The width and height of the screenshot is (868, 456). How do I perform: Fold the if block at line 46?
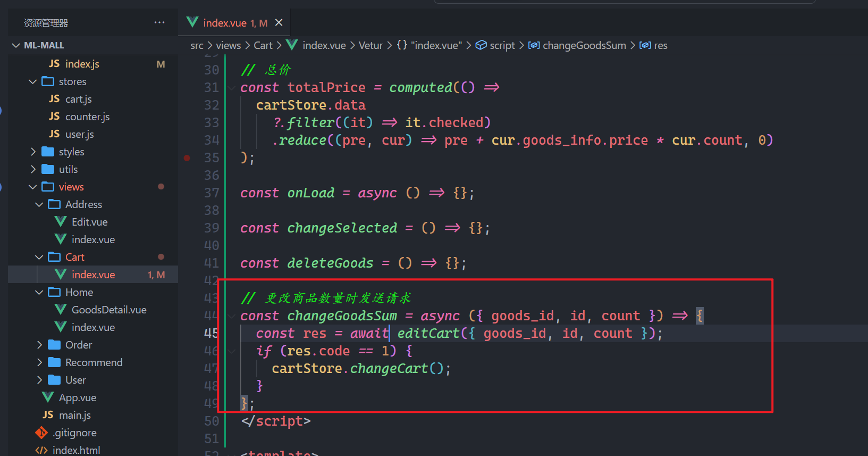pyautogui.click(x=232, y=351)
